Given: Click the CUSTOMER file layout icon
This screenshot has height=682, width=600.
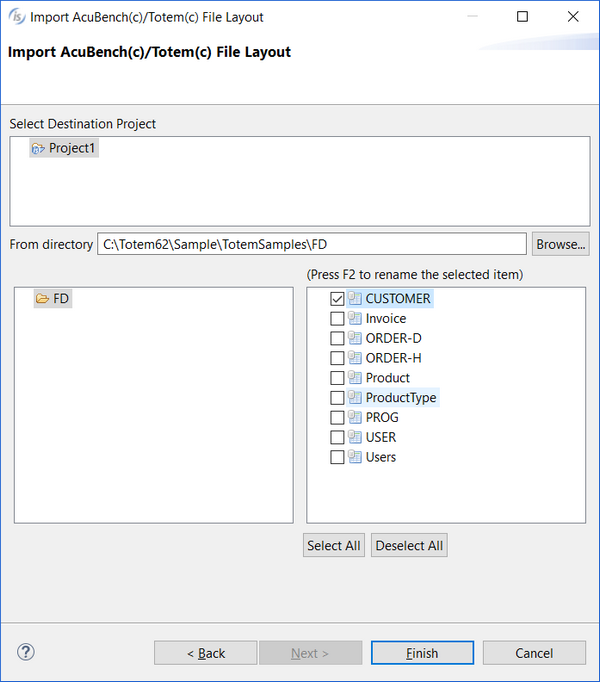Looking at the screenshot, I should coord(355,298).
